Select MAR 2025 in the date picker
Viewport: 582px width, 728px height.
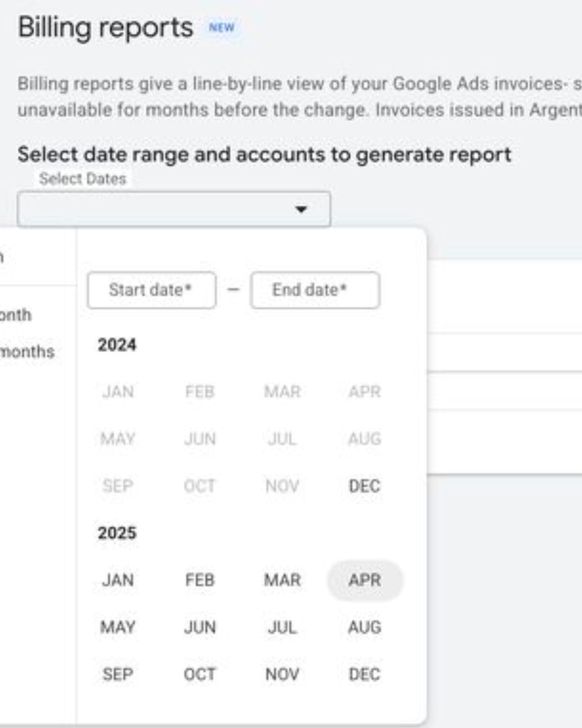(x=283, y=579)
